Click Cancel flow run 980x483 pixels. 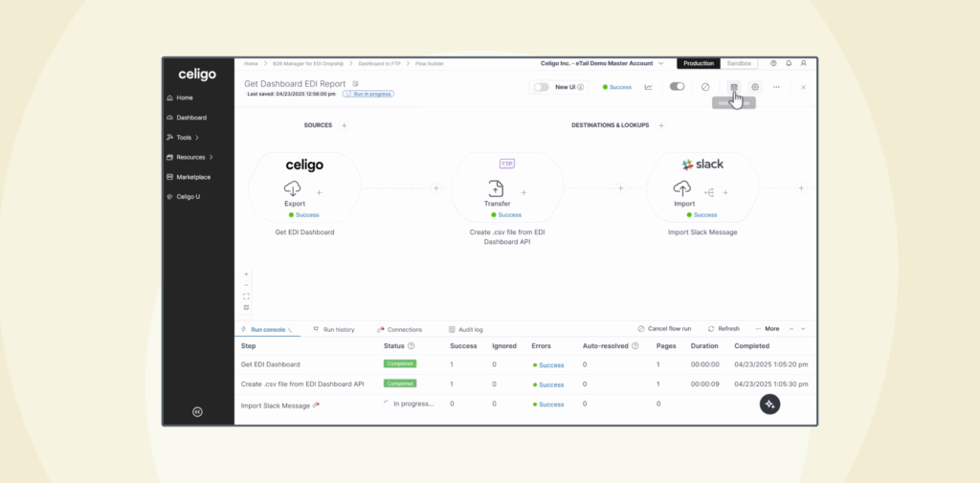click(x=669, y=329)
